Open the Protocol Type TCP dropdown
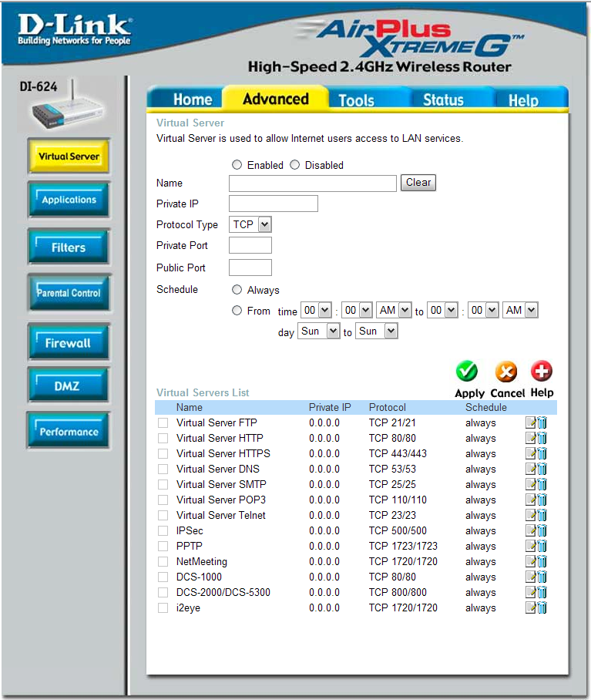This screenshot has height=700, width=591. [x=250, y=224]
